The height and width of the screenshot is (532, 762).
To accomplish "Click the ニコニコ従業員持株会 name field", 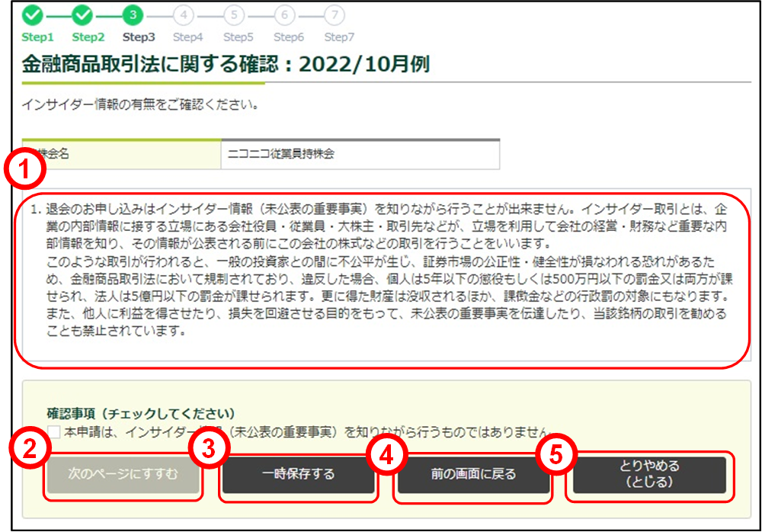I will point(360,154).
